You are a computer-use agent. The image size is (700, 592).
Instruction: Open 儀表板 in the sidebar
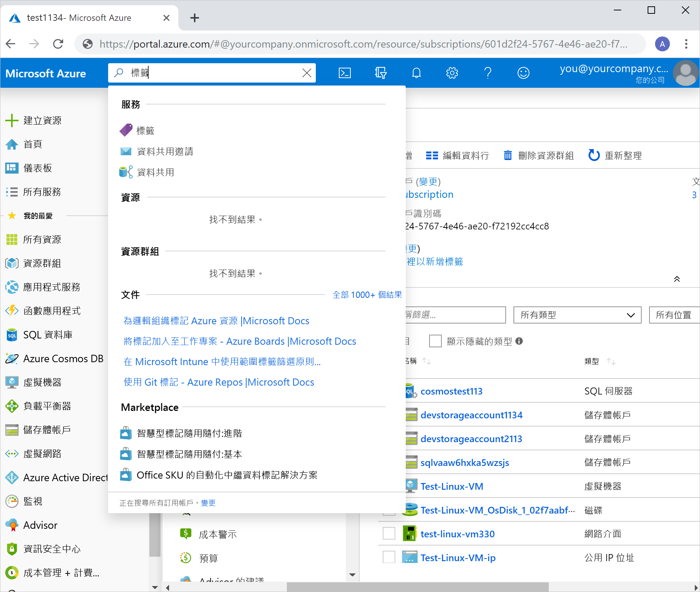(29, 168)
